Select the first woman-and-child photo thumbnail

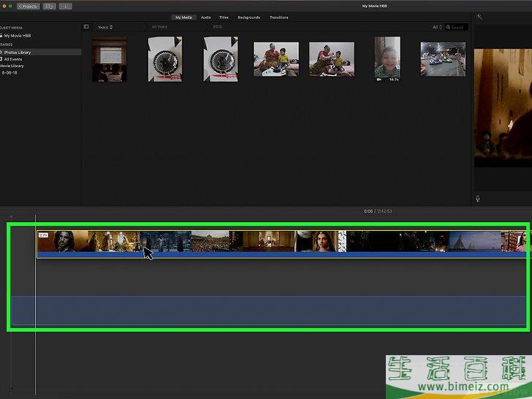click(x=276, y=59)
